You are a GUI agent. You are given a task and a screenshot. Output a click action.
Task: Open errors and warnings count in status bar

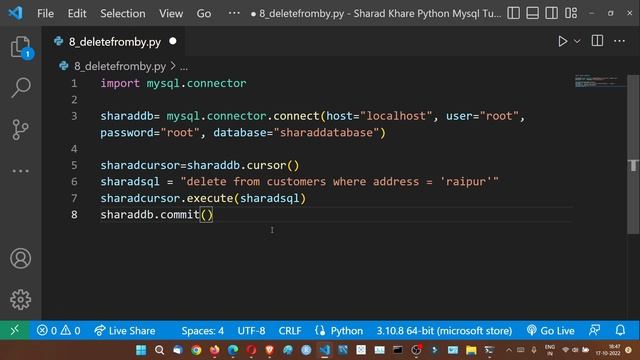click(58, 330)
